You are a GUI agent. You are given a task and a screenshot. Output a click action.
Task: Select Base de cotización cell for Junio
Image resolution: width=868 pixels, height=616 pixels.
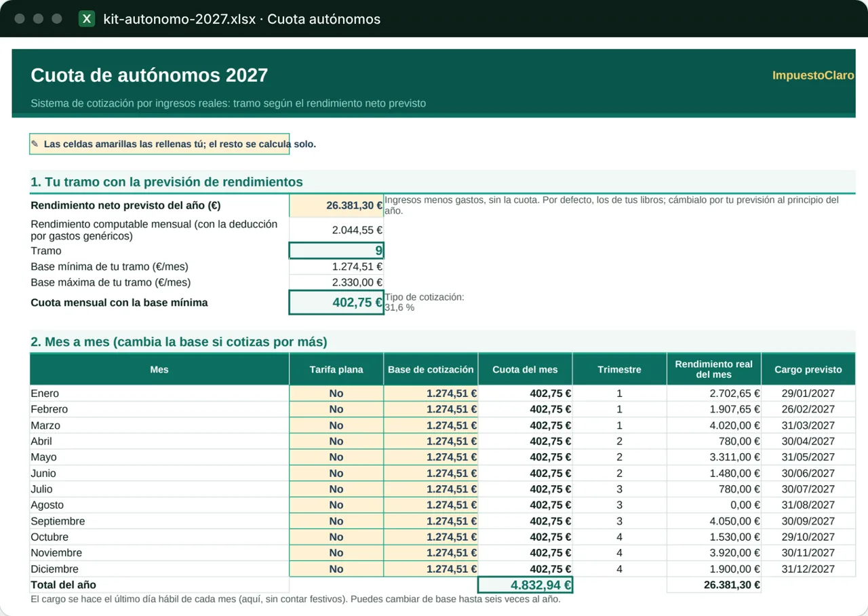[431, 474]
